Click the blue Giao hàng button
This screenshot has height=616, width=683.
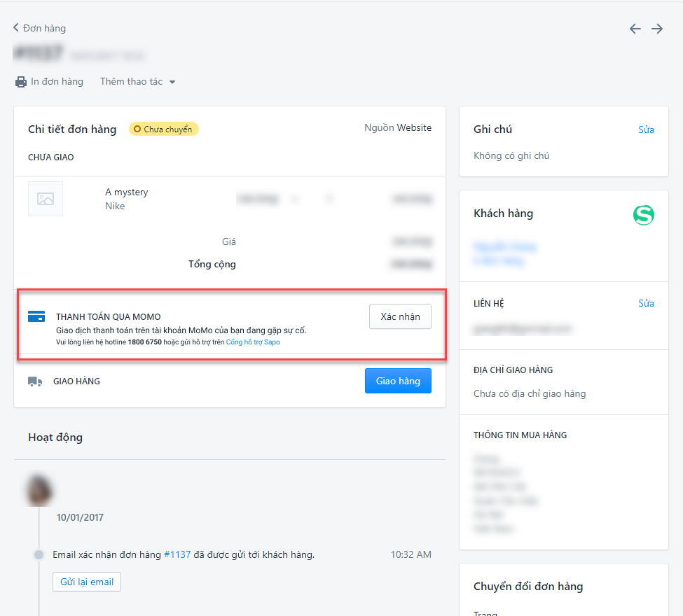click(x=398, y=381)
